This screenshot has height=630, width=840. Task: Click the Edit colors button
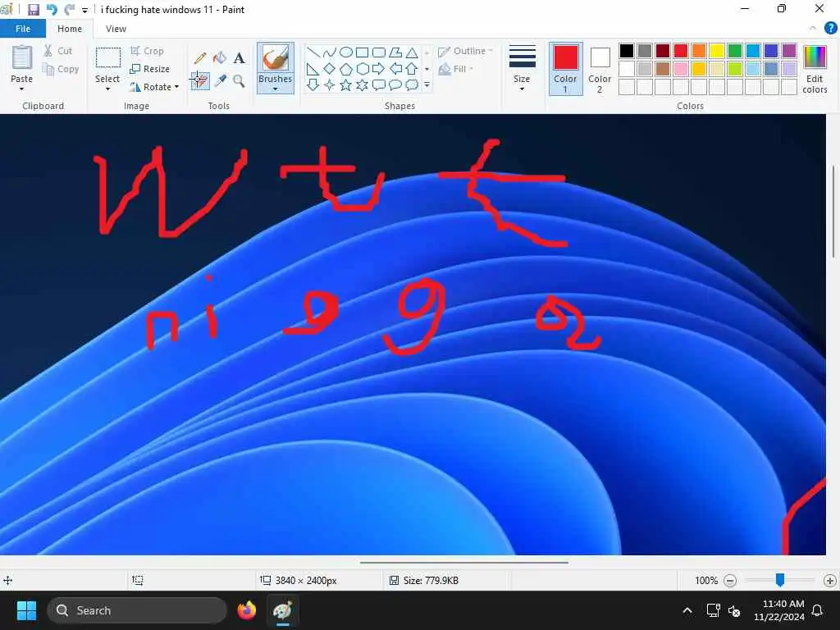815,70
